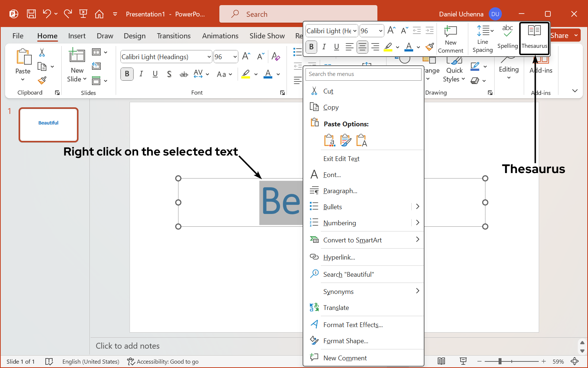The height and width of the screenshot is (368, 588).
Task: Click the Thesaurus icon in mini toolbar
Action: point(534,38)
